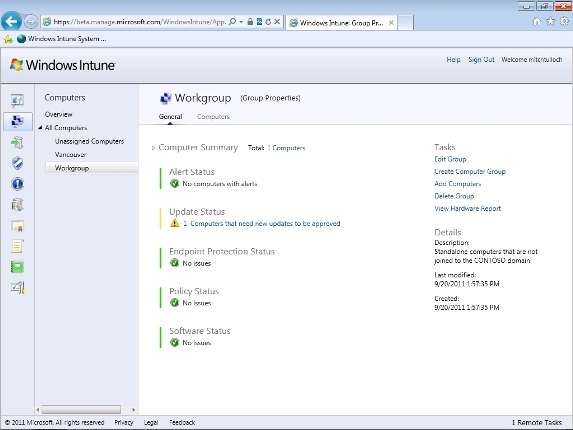This screenshot has width=573, height=430.
Task: Open computers needing updates approved link
Action: pyautogui.click(x=262, y=223)
